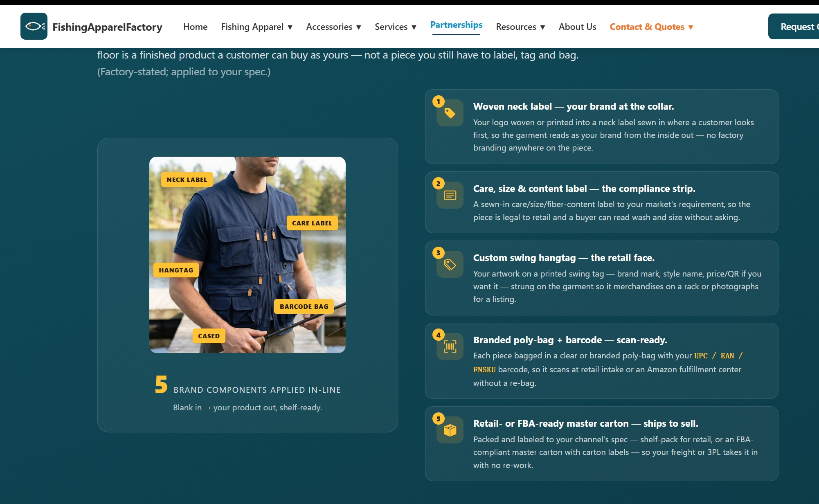Click the EAN barcode term

[x=727, y=356]
